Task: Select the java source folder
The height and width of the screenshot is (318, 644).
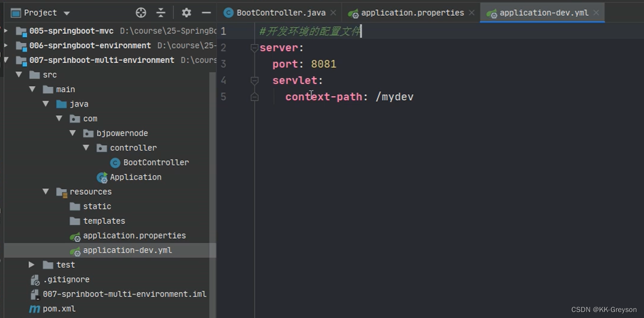Action: pos(79,104)
